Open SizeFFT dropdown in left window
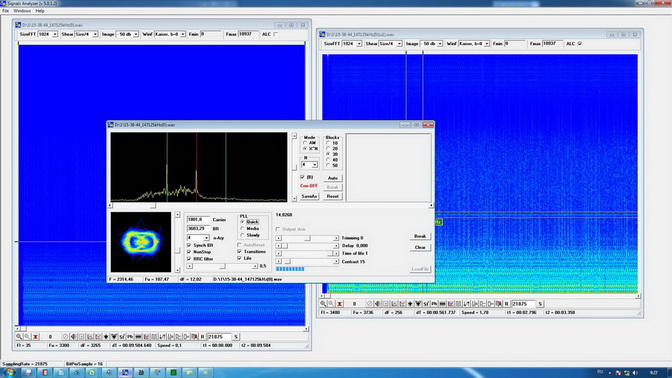This screenshot has height=378, width=672. (55, 34)
